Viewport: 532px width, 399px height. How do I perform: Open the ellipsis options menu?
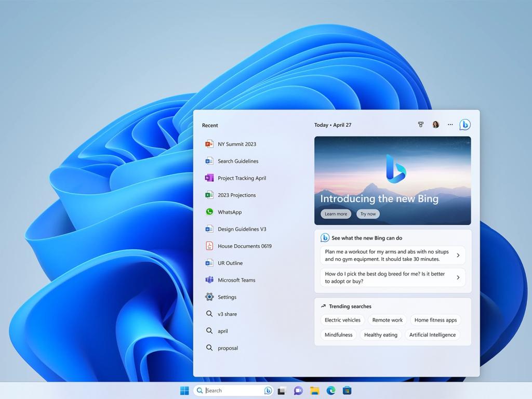[450, 125]
